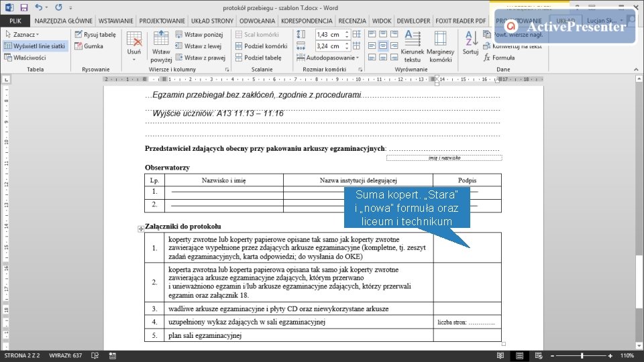
Task: Align cell text center left
Action: click(372, 46)
